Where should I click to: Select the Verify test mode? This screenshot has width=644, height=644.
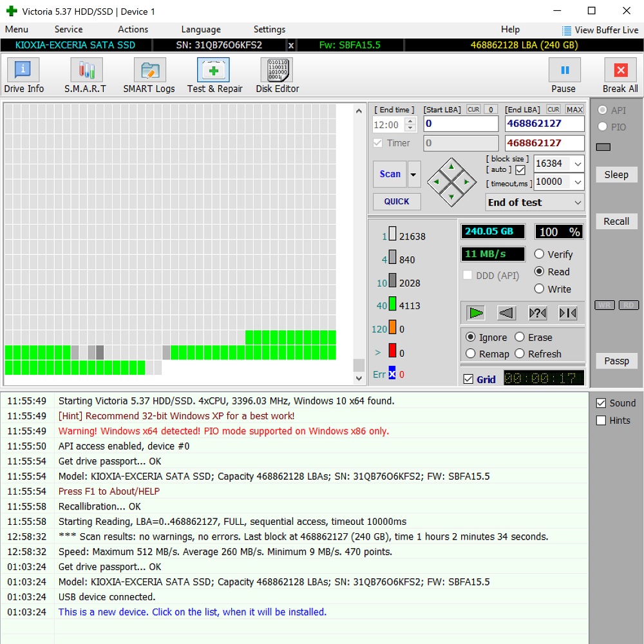click(x=539, y=254)
